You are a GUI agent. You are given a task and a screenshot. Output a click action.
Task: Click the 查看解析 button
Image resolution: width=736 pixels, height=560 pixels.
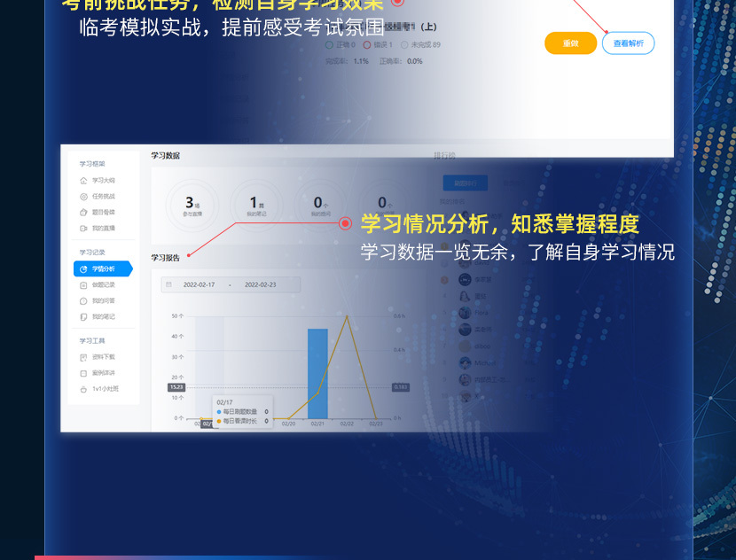click(628, 43)
